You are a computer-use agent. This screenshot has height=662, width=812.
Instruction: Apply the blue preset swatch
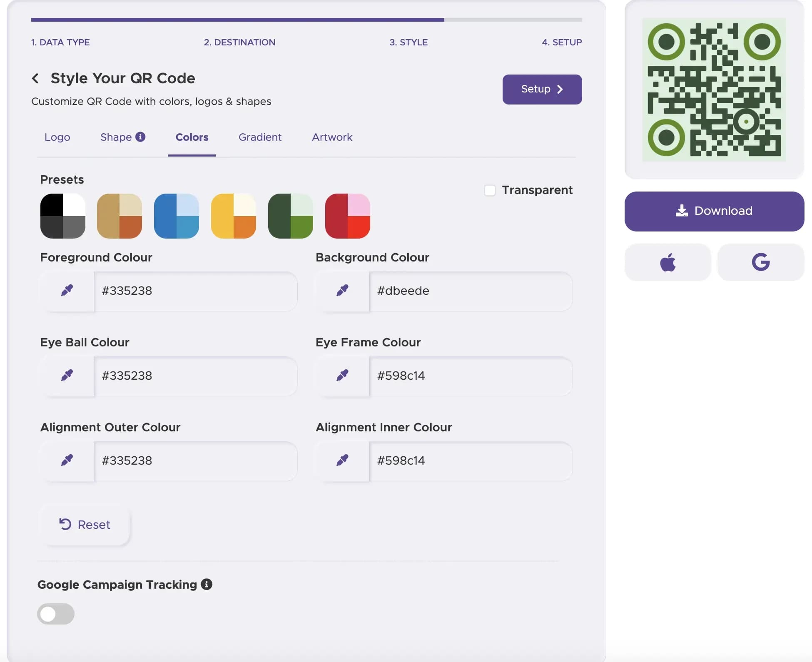click(177, 216)
